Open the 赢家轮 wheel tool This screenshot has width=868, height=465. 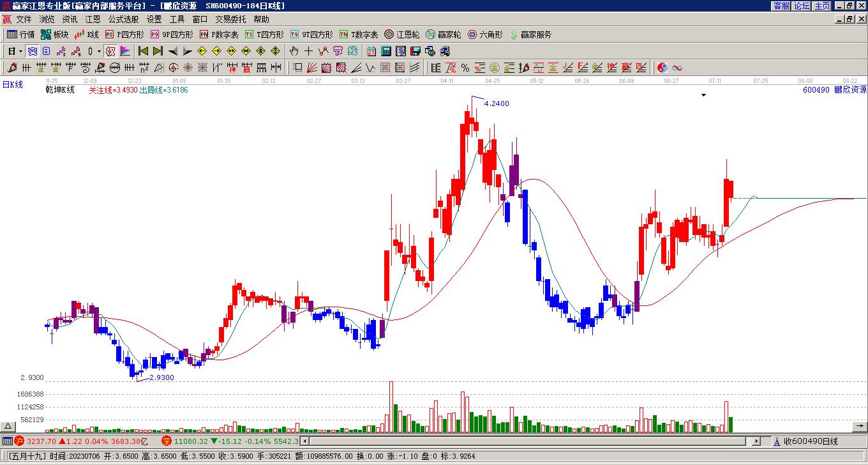(444, 34)
